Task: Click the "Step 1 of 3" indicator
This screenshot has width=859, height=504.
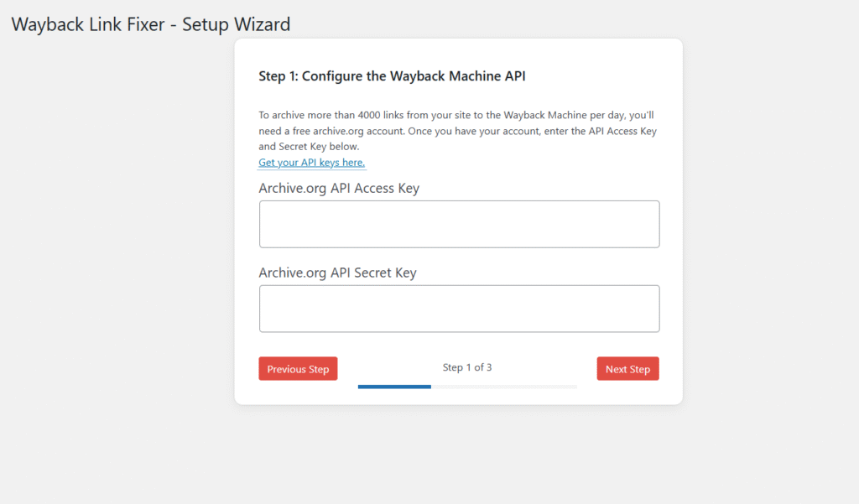Action: 467,367
